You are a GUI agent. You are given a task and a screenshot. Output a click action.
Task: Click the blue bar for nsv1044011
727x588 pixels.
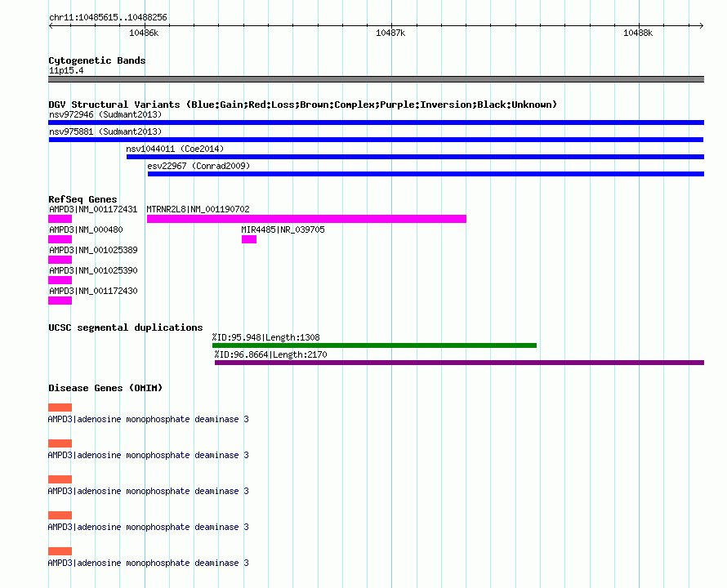coord(416,157)
